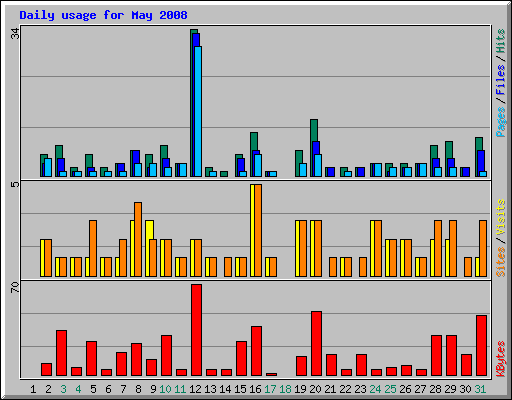This screenshot has width=512, height=400.
Task: Click the red KBytes bar for day 31
Action: [x=481, y=346]
